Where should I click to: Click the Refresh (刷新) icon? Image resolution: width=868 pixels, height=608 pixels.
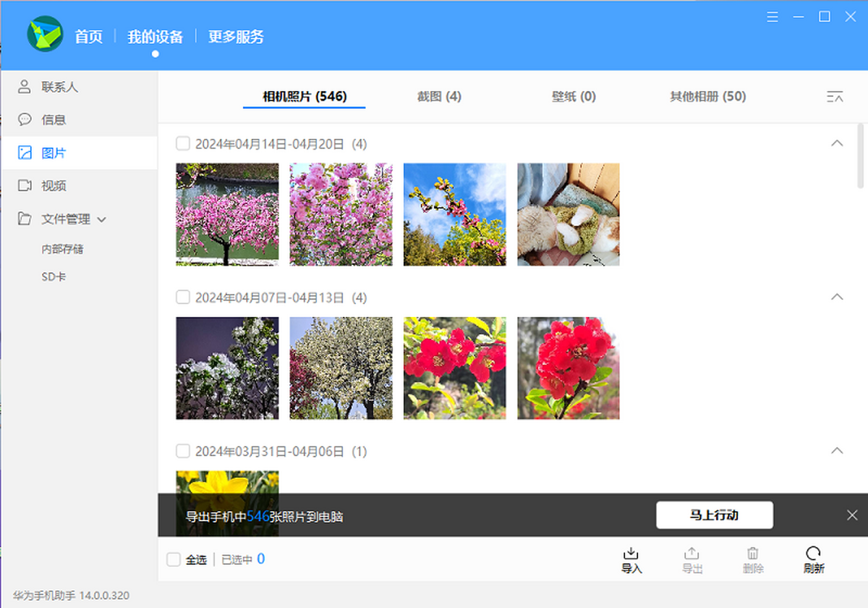click(814, 560)
